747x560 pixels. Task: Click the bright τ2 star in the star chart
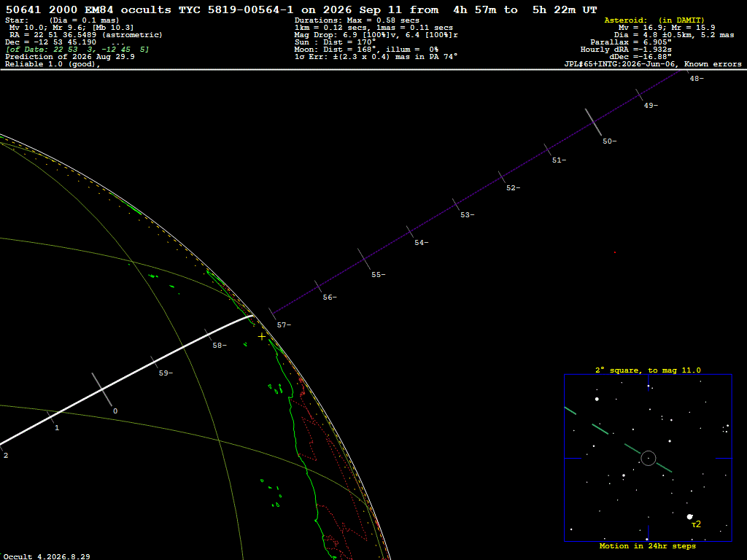pos(690,517)
